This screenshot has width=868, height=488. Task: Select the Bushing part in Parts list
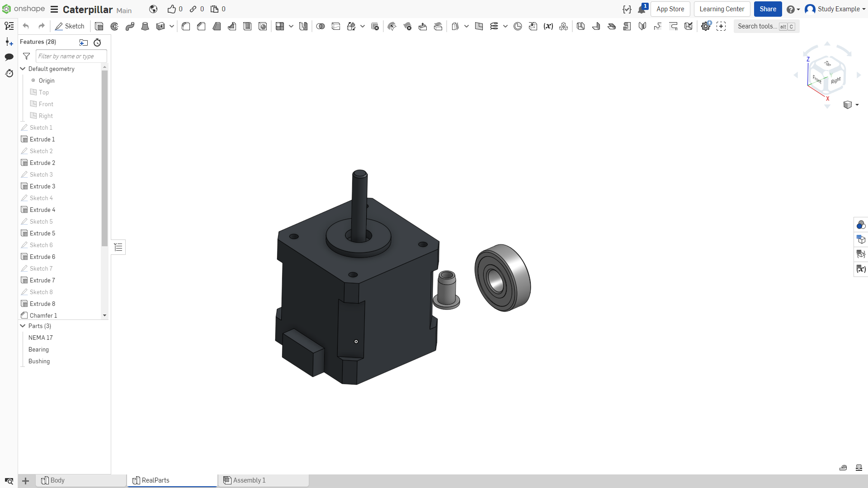click(x=39, y=361)
